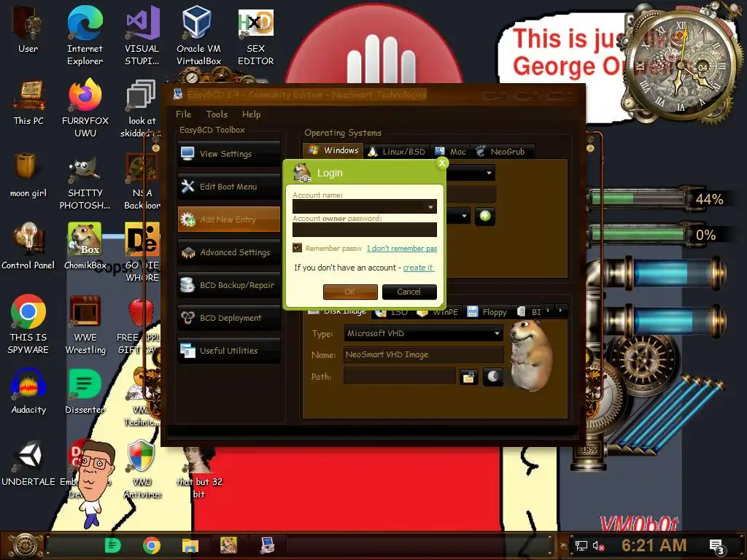
Task: Click the muted volume tray icon
Action: tap(598, 545)
